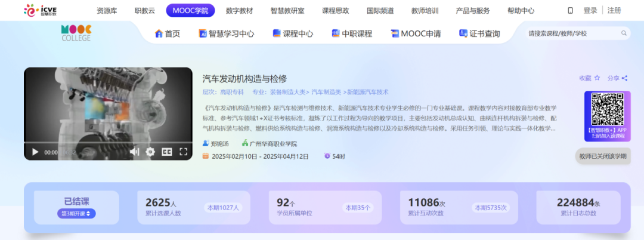Favorite the course with 收藏 star
644x240 pixels.
click(589, 78)
